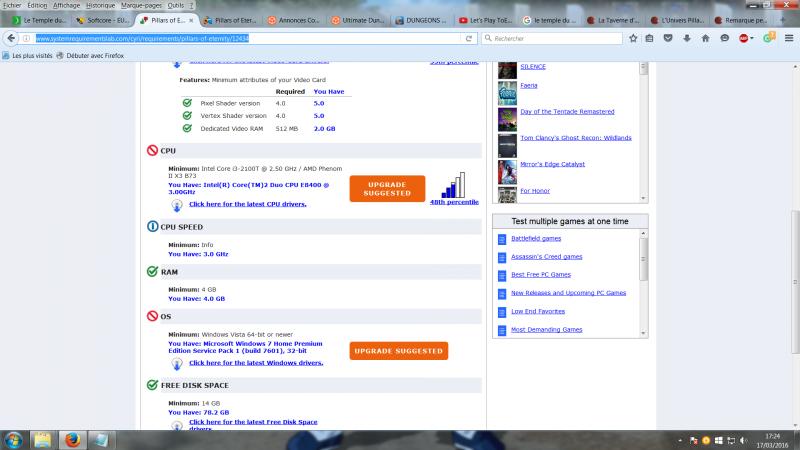Open link for the latest CPU drivers
The image size is (800, 450).
(x=247, y=204)
